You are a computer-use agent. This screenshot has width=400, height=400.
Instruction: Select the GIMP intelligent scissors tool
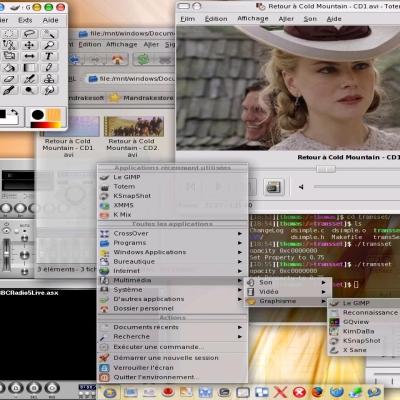click(9, 45)
